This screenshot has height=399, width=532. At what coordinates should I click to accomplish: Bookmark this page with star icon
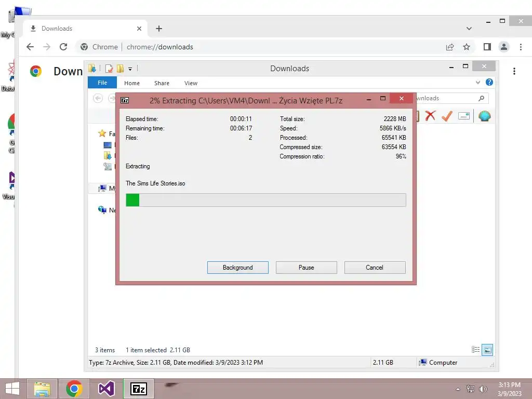point(467,47)
